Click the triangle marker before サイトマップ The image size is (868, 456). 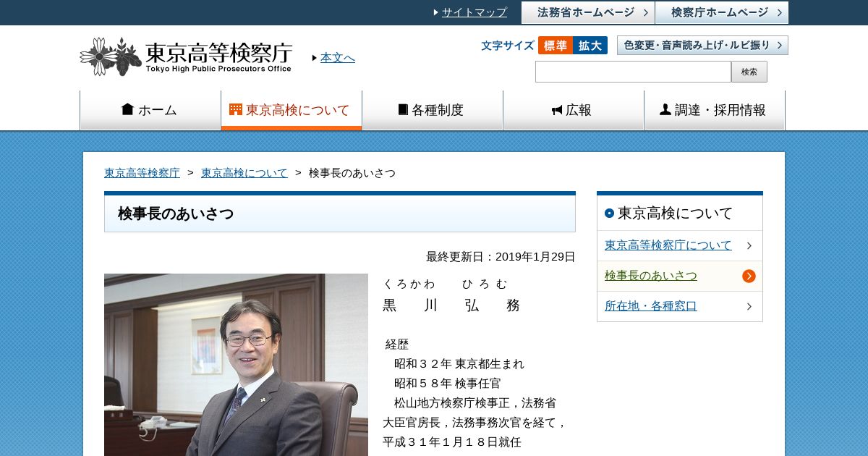pyautogui.click(x=436, y=12)
